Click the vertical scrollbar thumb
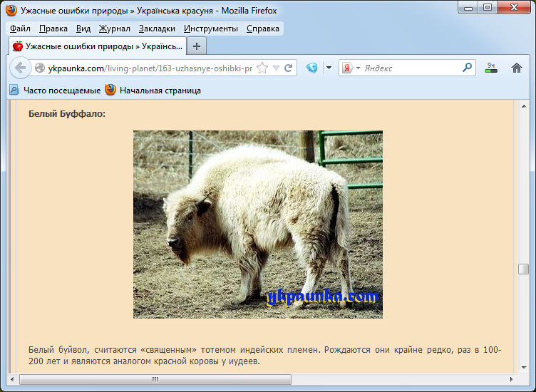The image size is (536, 392). [x=523, y=269]
